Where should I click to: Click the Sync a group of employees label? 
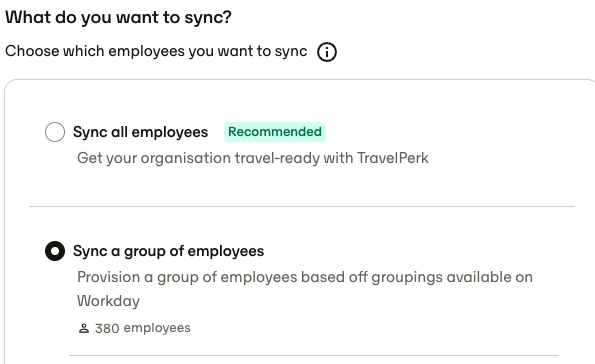(x=168, y=251)
